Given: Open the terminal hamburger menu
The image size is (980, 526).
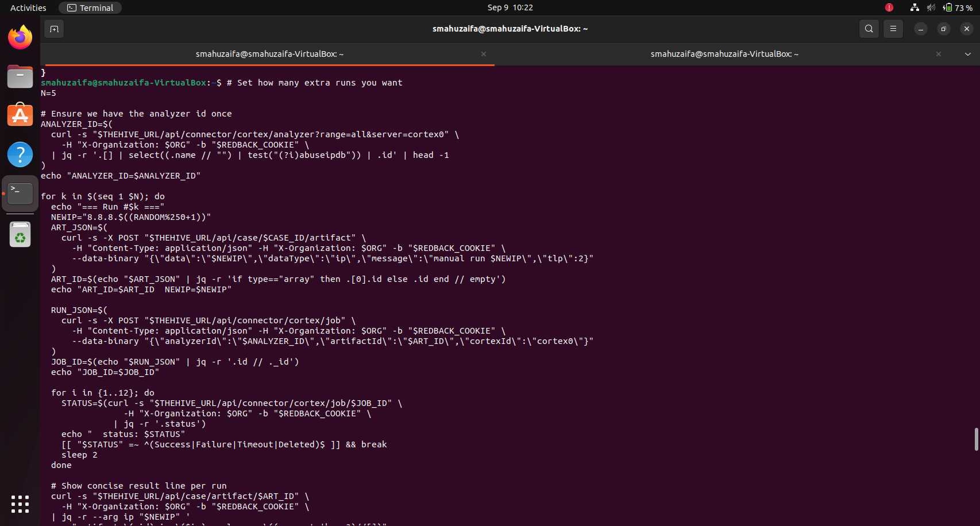Looking at the screenshot, I should pos(893,29).
